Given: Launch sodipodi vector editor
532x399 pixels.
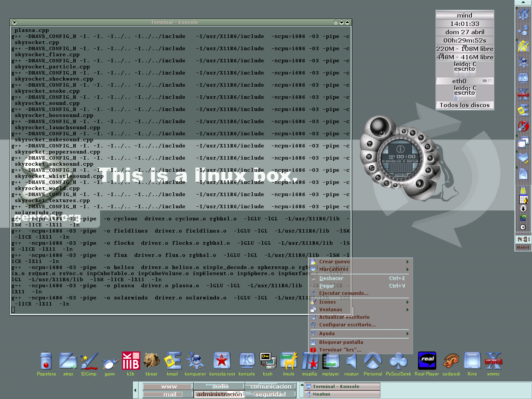Looking at the screenshot, I should coord(451,364).
